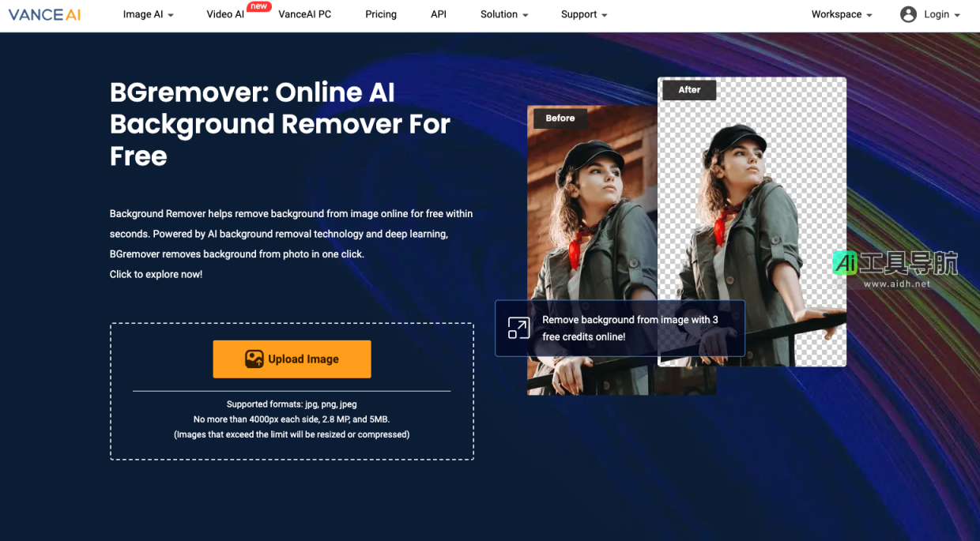The height and width of the screenshot is (541, 980).
Task: Click the user account avatar icon
Action: point(908,14)
